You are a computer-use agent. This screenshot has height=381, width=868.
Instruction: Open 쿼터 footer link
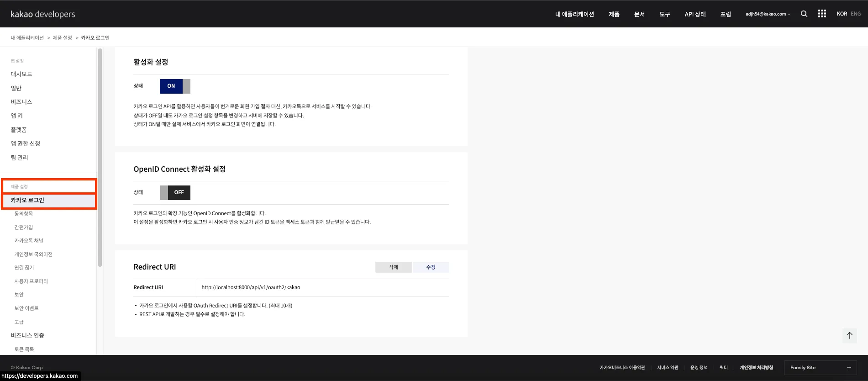point(724,368)
